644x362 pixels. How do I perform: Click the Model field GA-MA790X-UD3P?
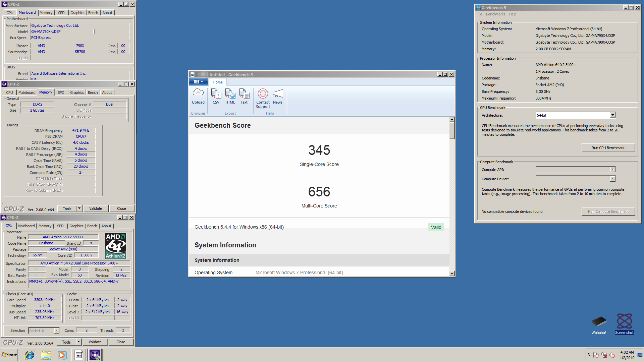[x=61, y=32]
